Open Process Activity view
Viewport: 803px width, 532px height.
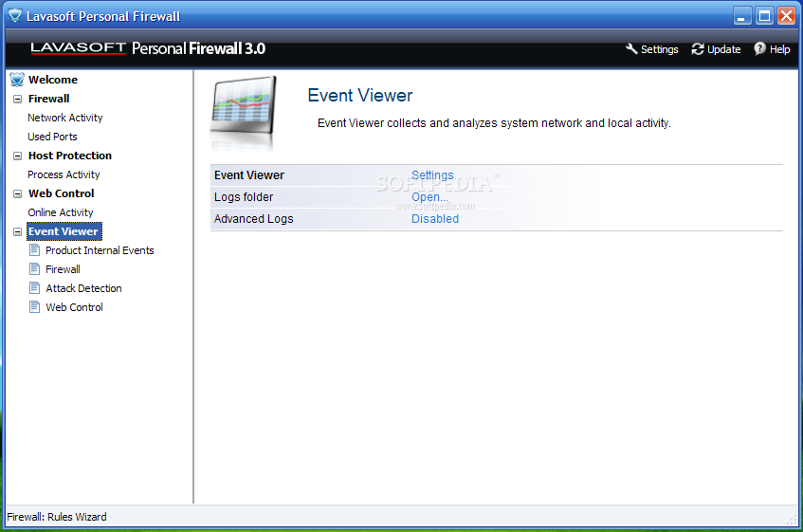(64, 174)
